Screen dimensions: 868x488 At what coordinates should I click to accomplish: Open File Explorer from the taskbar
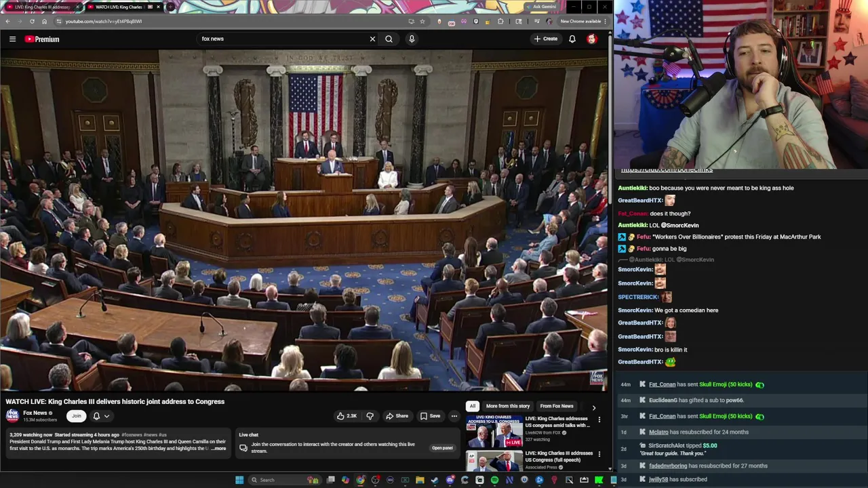[x=420, y=480]
